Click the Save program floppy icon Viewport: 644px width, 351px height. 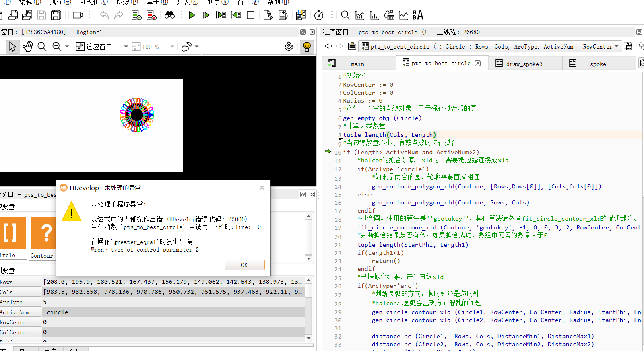(41, 15)
